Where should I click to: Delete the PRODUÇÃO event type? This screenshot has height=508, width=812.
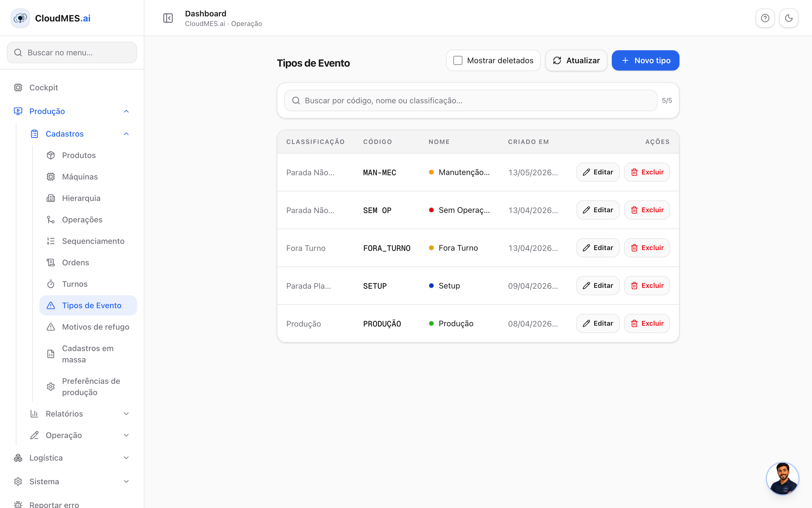[646, 323]
